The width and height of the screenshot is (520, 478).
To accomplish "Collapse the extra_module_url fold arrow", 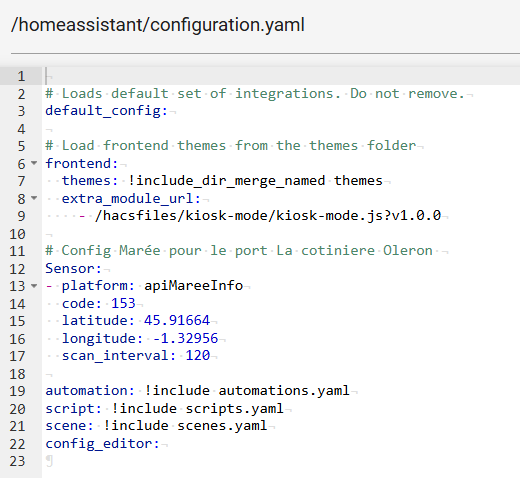I will click(x=34, y=198).
